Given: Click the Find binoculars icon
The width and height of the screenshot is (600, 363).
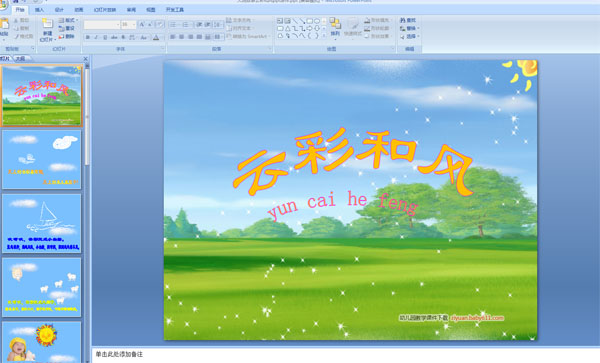Looking at the screenshot, I should tap(403, 20).
